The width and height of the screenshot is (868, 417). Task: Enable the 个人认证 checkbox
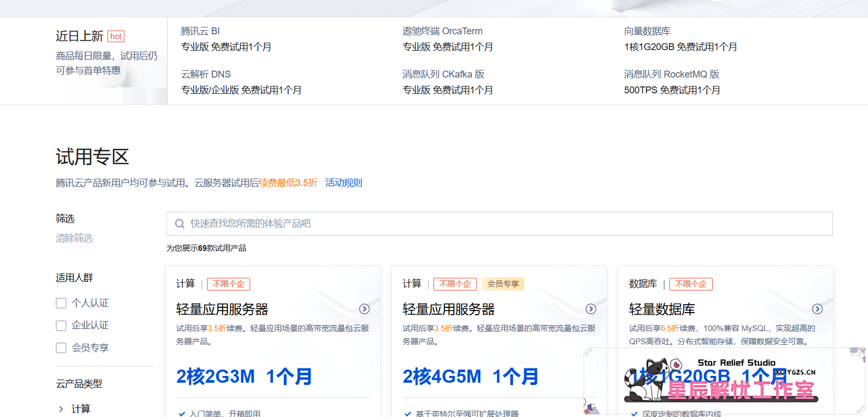coord(61,303)
